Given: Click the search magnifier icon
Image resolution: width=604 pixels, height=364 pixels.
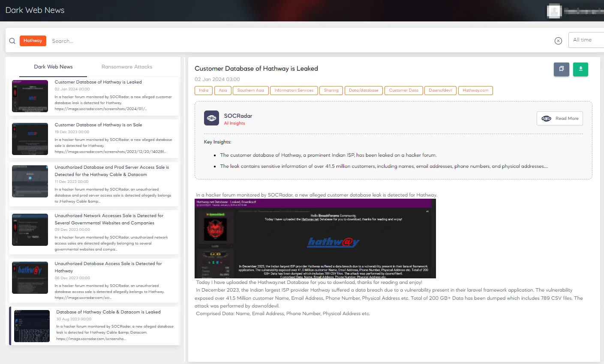Looking at the screenshot, I should point(12,41).
